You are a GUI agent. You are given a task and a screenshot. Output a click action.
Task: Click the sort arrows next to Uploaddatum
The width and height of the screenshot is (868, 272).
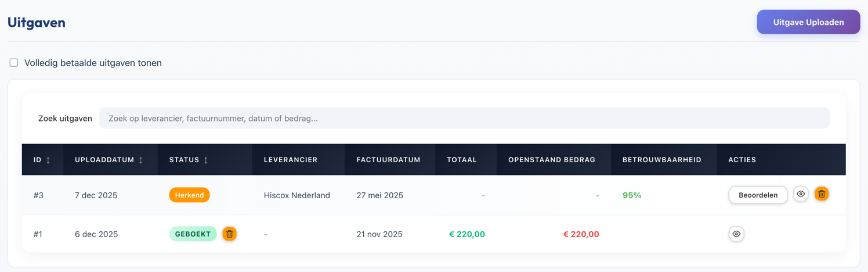coord(141,160)
